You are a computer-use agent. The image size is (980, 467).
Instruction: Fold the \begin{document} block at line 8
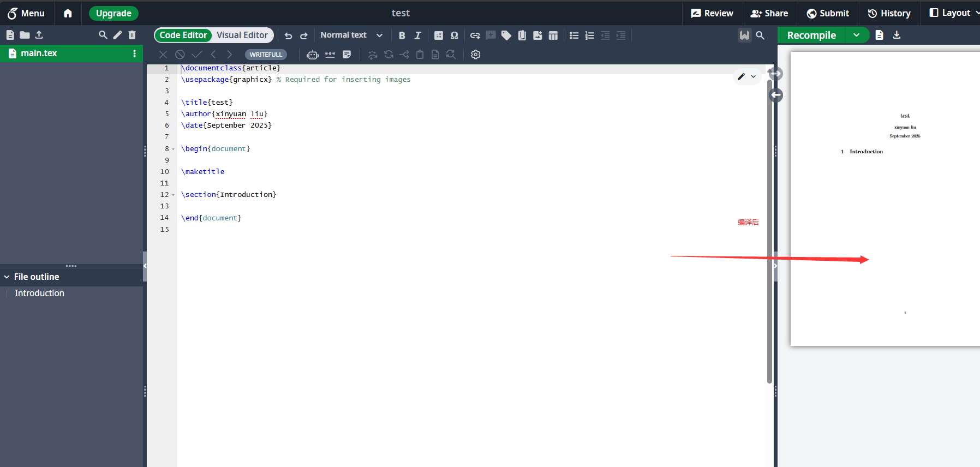pyautogui.click(x=174, y=149)
